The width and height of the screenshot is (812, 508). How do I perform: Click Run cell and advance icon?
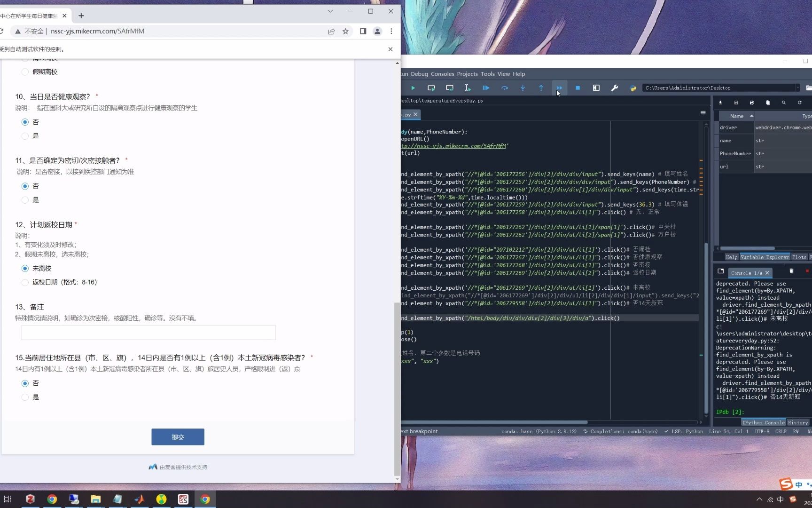tap(450, 88)
